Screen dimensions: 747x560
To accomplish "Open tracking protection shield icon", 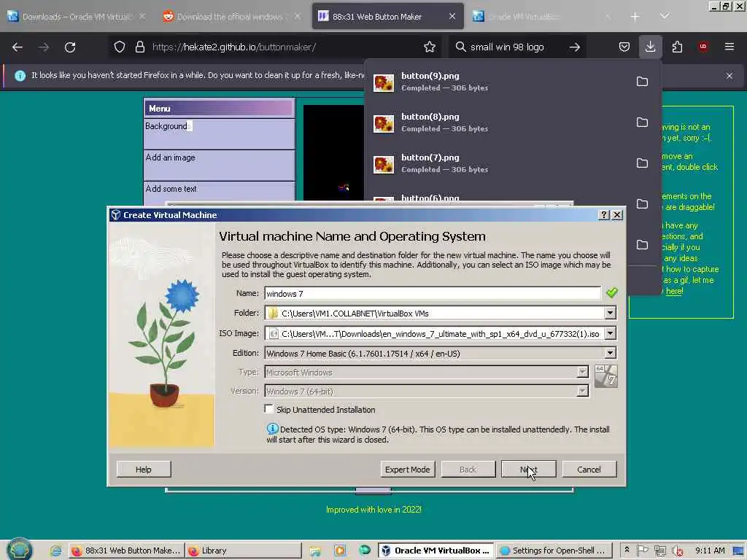I will coord(120,47).
